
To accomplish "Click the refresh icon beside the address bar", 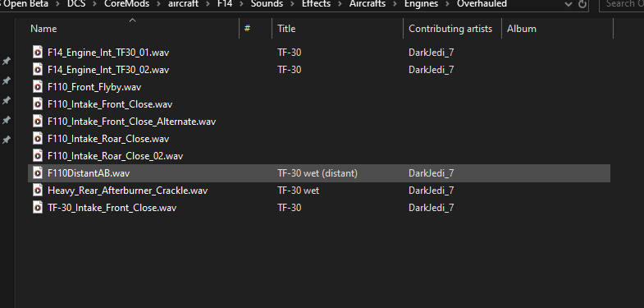I will coord(582,4).
